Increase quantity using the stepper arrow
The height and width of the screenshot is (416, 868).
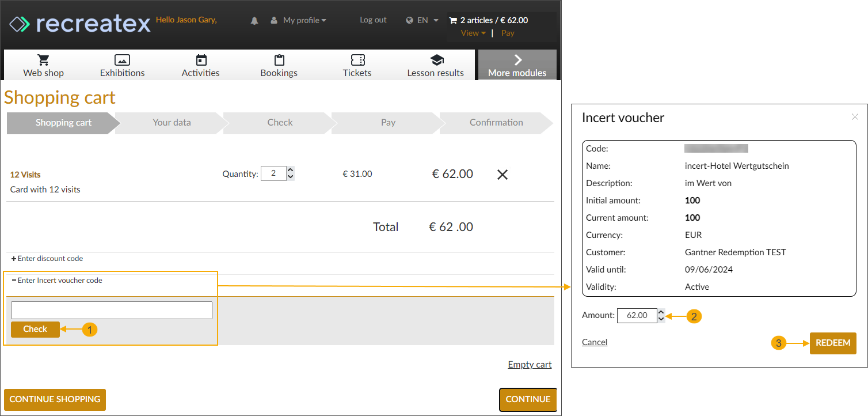point(290,169)
